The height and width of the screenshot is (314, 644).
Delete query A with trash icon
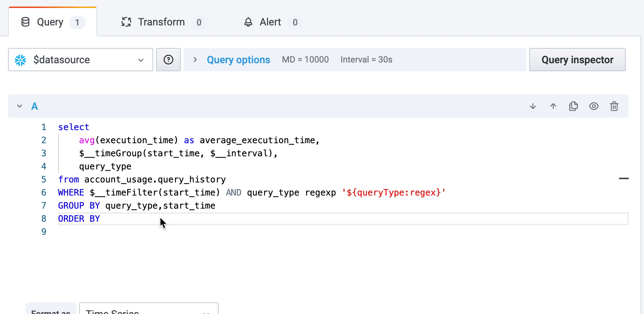[x=614, y=106]
